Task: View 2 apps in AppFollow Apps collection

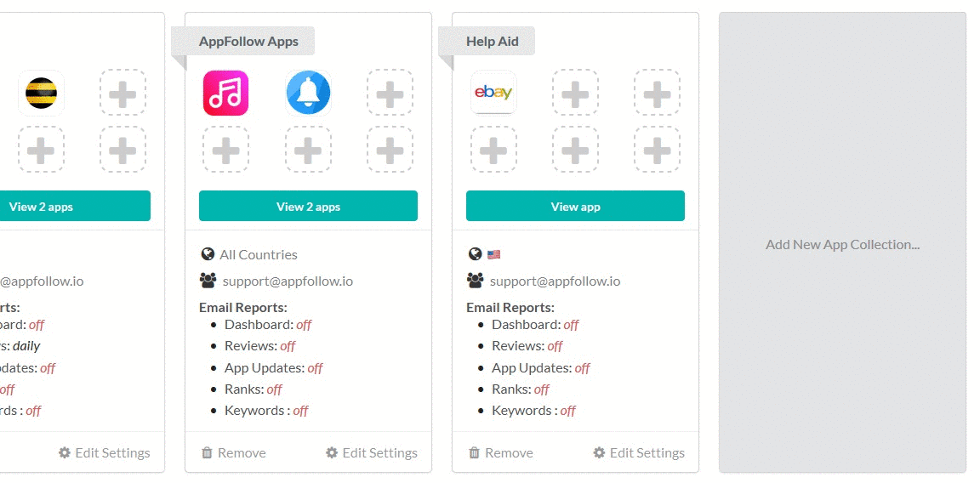Action: (x=308, y=206)
